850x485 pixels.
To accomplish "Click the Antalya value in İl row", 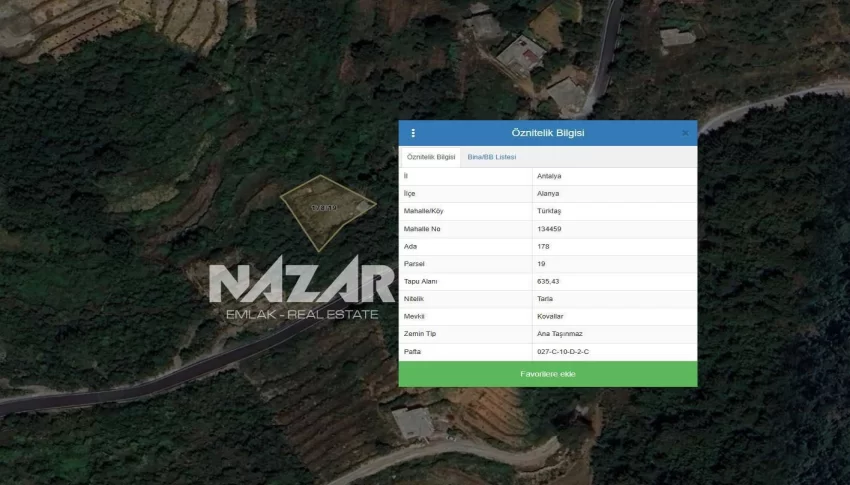I will [549, 176].
